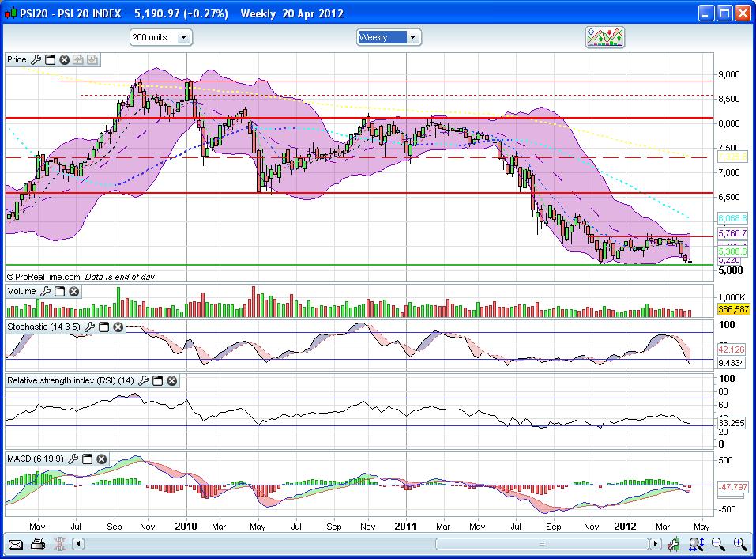Open the Weekly timeframe dropdown
This screenshot has height=559, width=756.
point(389,37)
